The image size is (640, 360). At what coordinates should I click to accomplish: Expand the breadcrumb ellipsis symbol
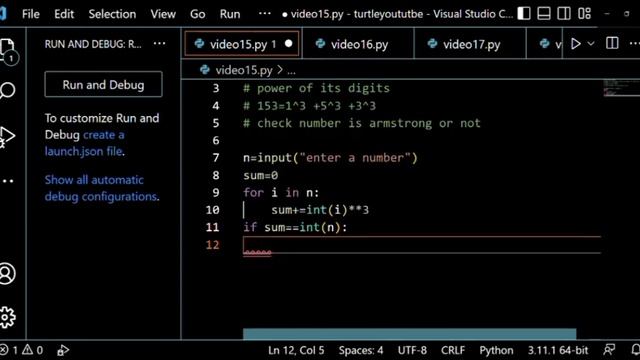coord(291,71)
